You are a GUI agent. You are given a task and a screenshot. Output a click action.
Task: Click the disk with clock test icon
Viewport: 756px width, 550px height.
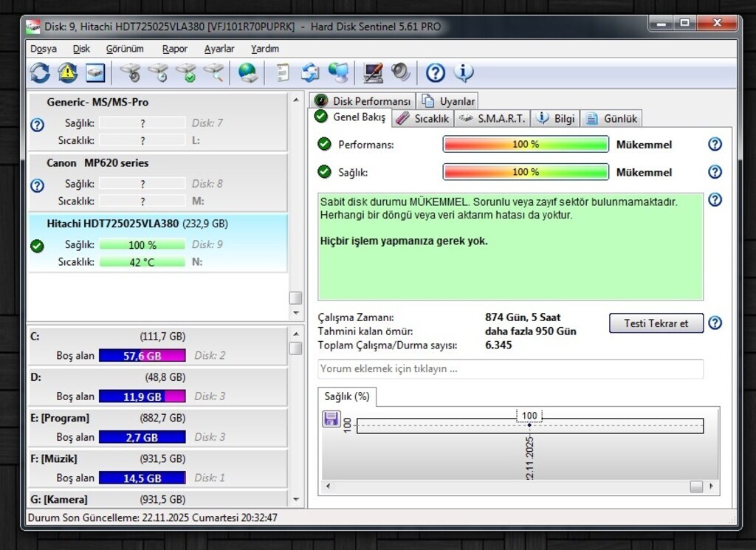(x=158, y=73)
